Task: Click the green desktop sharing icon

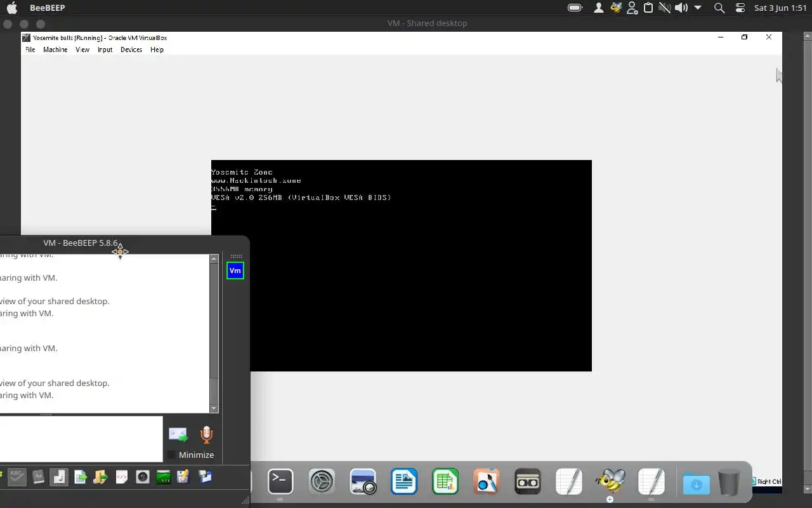Action: tap(163, 476)
